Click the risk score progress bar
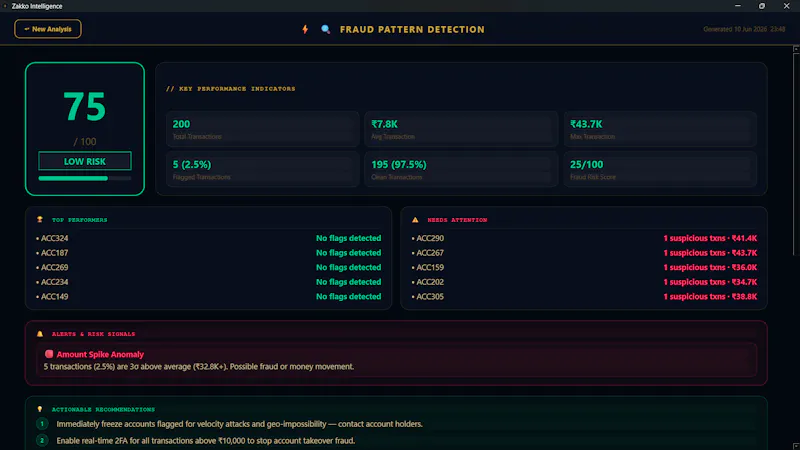The width and height of the screenshot is (800, 450). (x=85, y=178)
